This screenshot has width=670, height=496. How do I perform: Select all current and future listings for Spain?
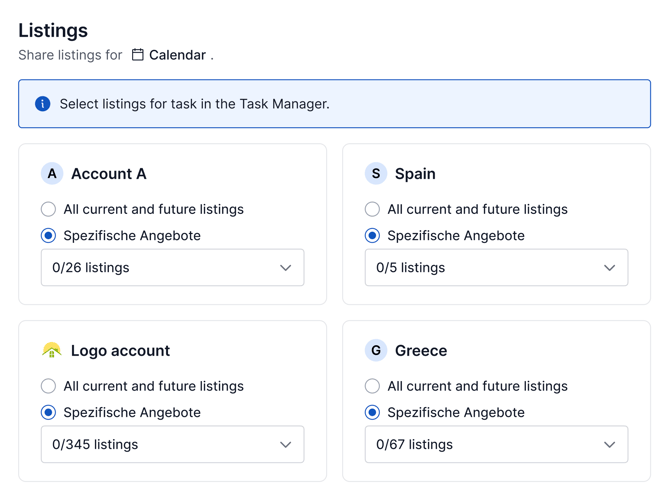(372, 209)
